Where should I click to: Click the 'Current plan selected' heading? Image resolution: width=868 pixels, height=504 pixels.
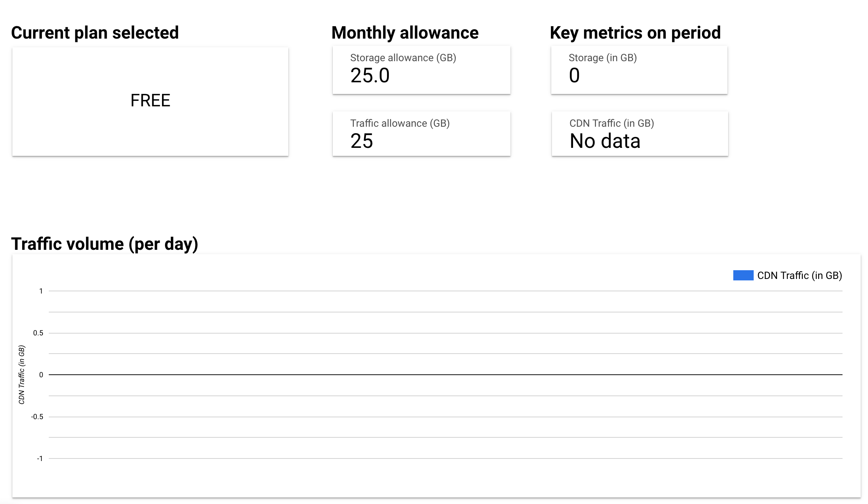tap(95, 32)
